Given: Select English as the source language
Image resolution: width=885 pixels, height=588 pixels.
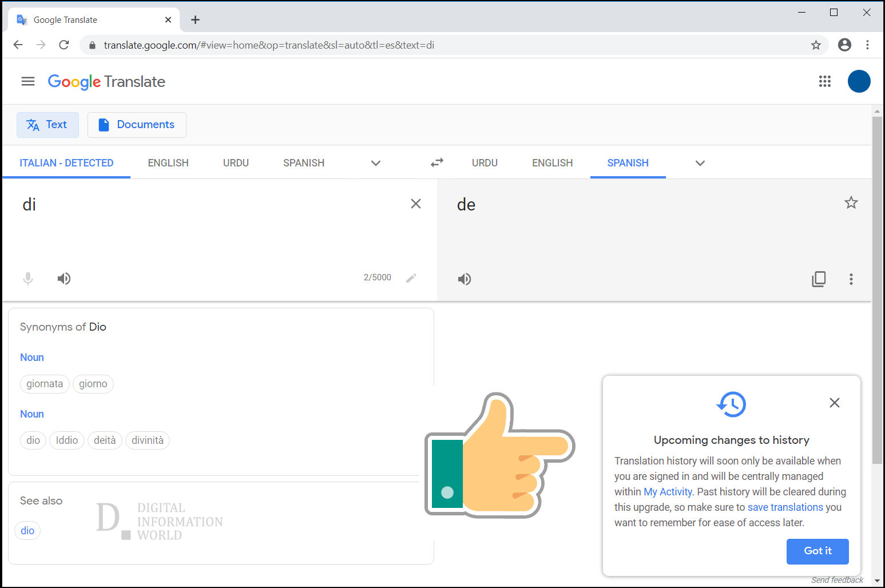Looking at the screenshot, I should point(168,163).
